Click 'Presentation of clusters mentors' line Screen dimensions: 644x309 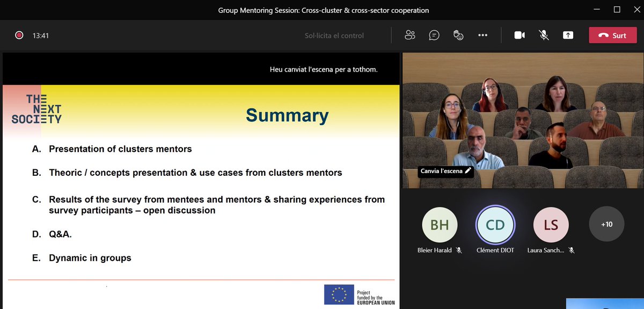point(120,149)
